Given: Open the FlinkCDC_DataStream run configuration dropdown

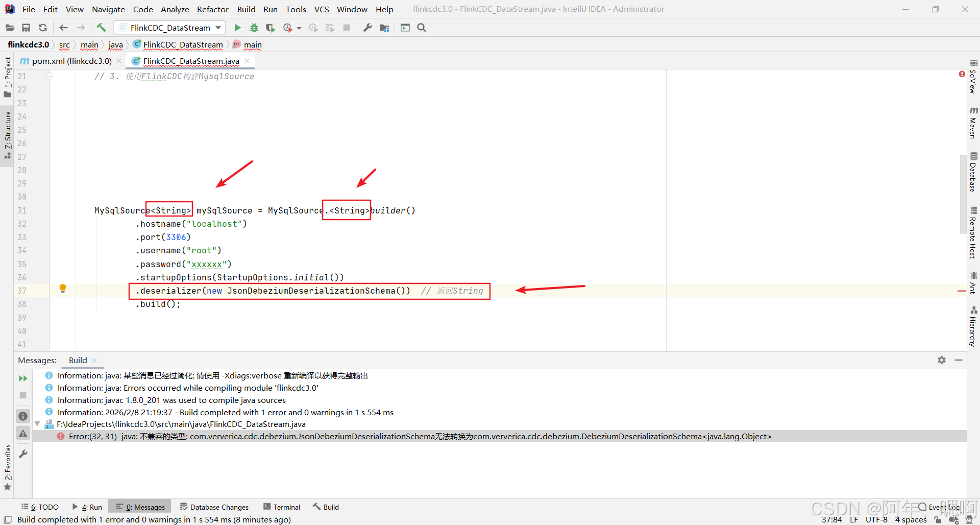Looking at the screenshot, I should coord(170,28).
